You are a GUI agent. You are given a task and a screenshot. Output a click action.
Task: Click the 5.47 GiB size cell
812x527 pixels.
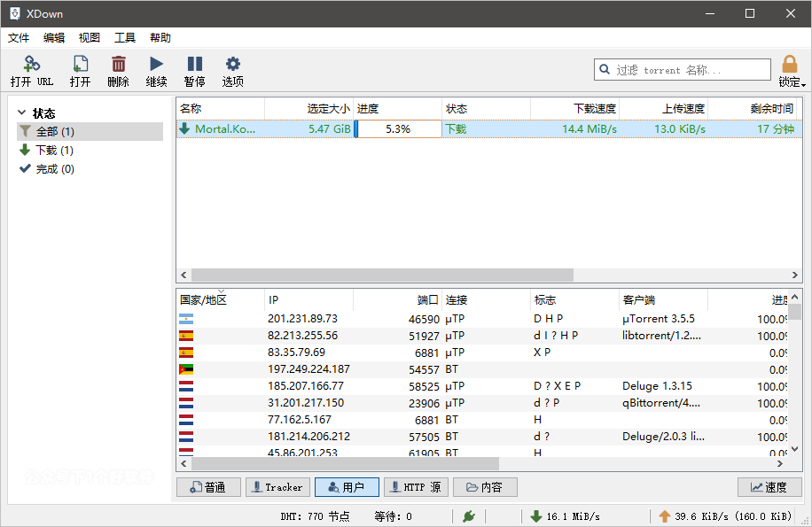coord(330,128)
